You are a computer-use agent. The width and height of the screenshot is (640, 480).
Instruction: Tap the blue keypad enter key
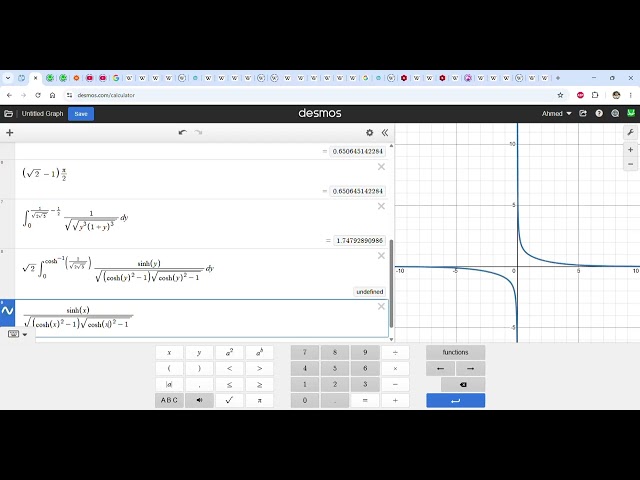tap(456, 400)
